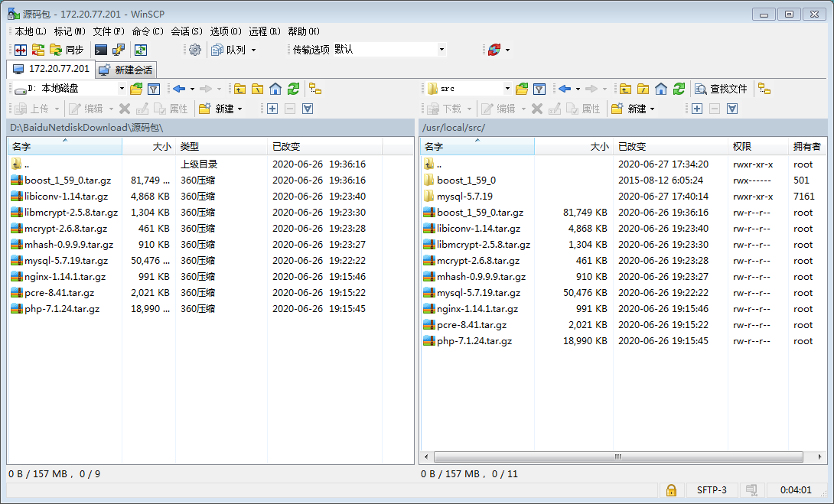Image resolution: width=834 pixels, height=504 pixels.
Task: Open the 传输选项 默认 combo box
Action: pos(389,50)
